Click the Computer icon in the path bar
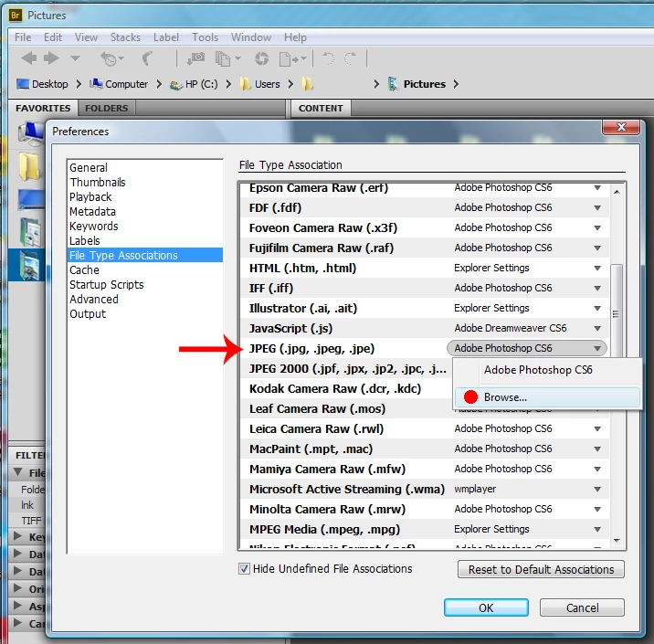This screenshot has width=654, height=644. pos(96,84)
